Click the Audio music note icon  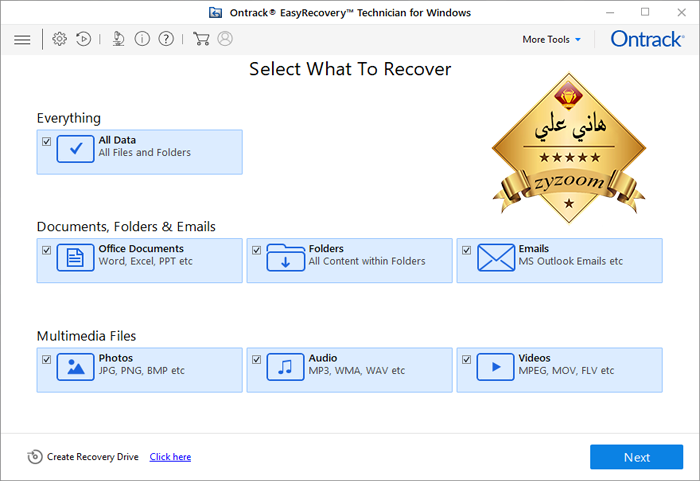coord(285,367)
